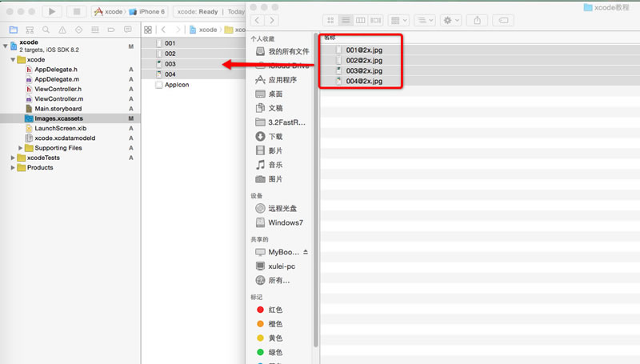Click the related items grid icon in Xcode editor

tap(148, 30)
